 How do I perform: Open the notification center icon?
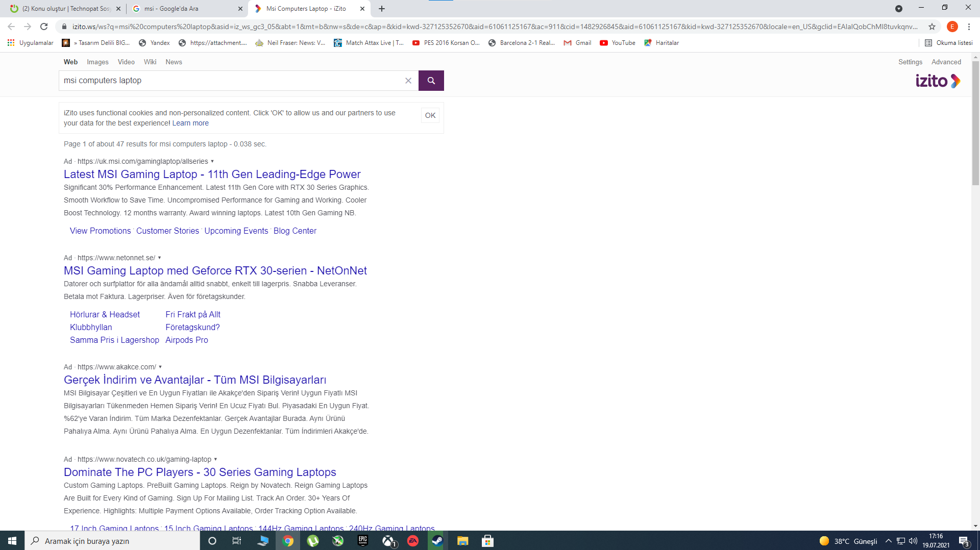point(964,541)
